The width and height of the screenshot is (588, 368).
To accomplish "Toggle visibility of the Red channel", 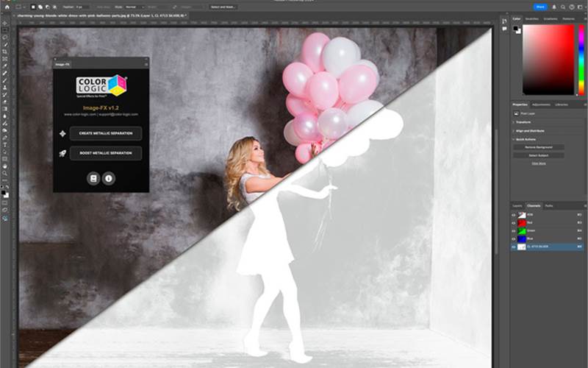I will 514,223.
